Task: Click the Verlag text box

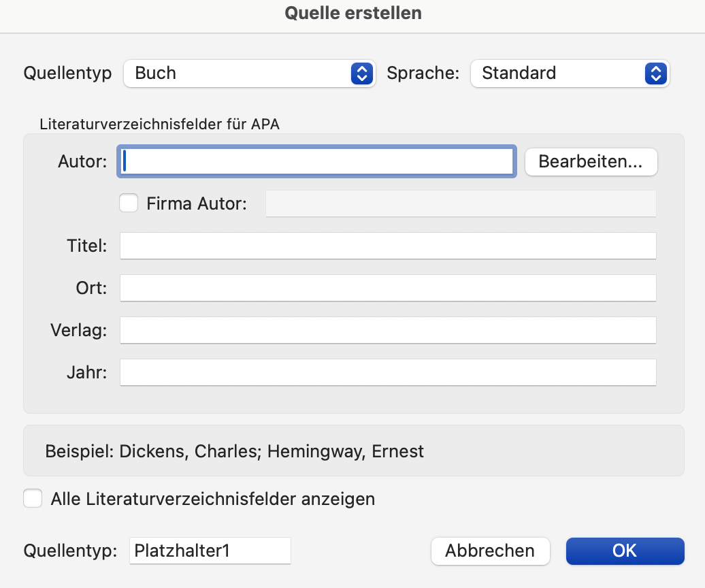Action: pyautogui.click(x=388, y=330)
